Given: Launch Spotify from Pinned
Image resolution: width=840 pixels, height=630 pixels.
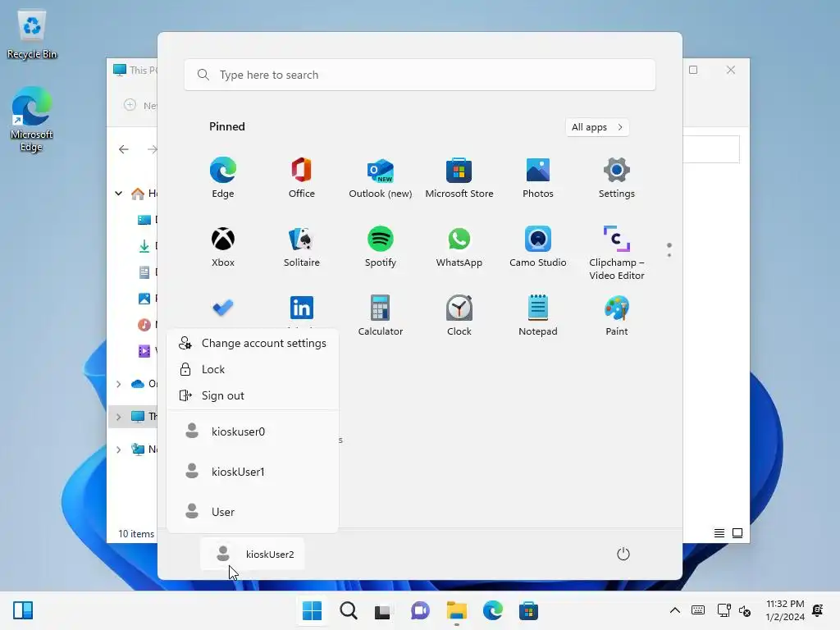Looking at the screenshot, I should coord(381,246).
